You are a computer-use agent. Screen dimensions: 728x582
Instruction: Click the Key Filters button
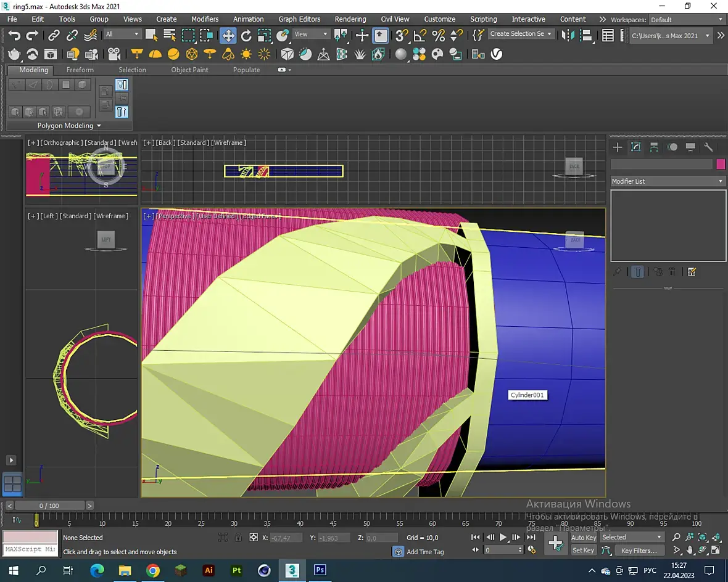point(639,551)
